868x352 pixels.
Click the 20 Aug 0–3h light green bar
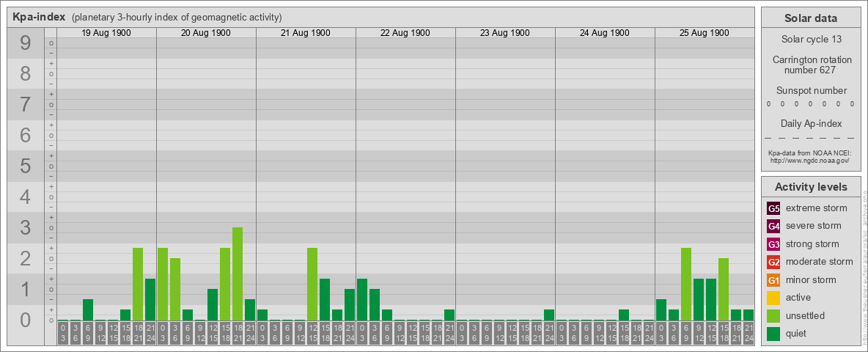coord(163,285)
